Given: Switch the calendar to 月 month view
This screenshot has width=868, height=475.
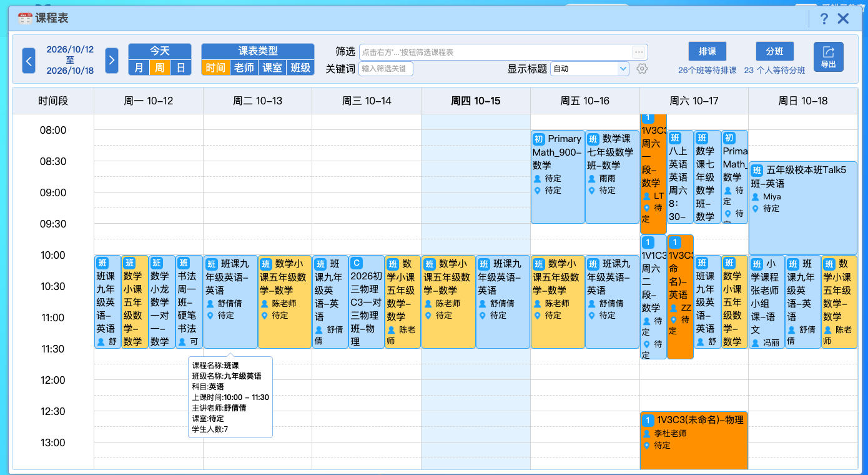Looking at the screenshot, I should pyautogui.click(x=139, y=67).
